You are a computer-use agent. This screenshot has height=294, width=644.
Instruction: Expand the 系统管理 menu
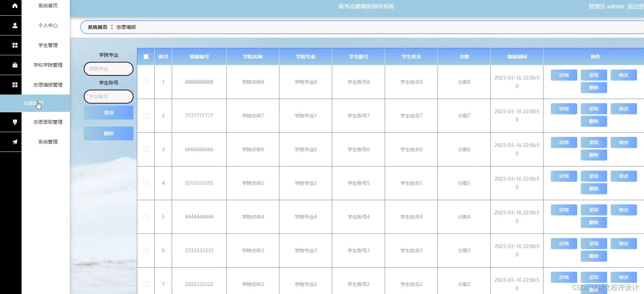48,142
